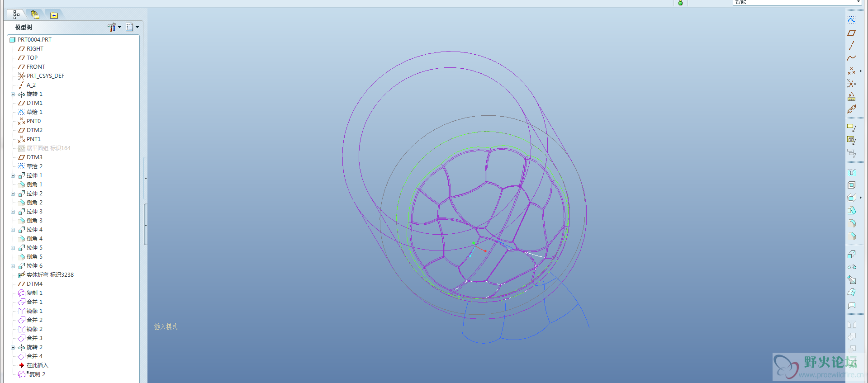Viewport: 868px width, 383px height.
Task: Expand the 拉伸 3 feature node
Action: pyautogui.click(x=13, y=212)
